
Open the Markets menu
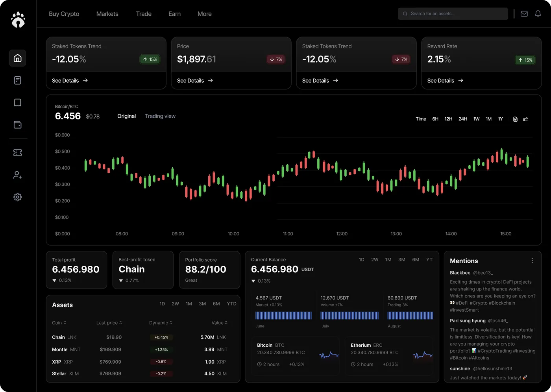tap(107, 14)
